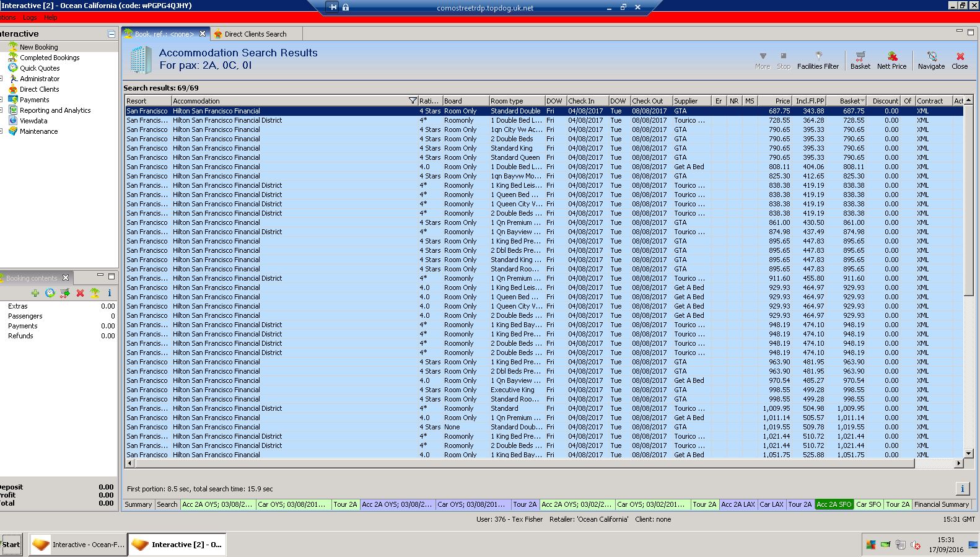The width and height of the screenshot is (980, 557).
Task: Click the remote session lock icon
Action: click(x=346, y=7)
